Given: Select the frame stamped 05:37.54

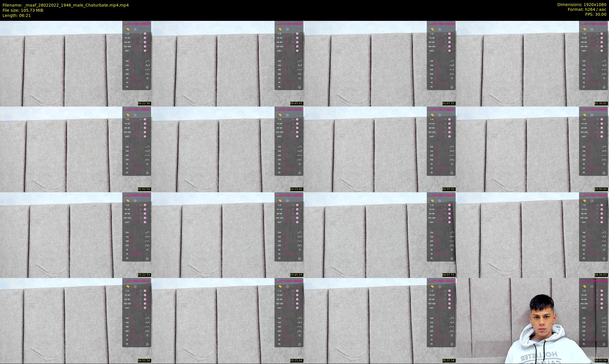Looking at the screenshot, I should click(380, 321).
